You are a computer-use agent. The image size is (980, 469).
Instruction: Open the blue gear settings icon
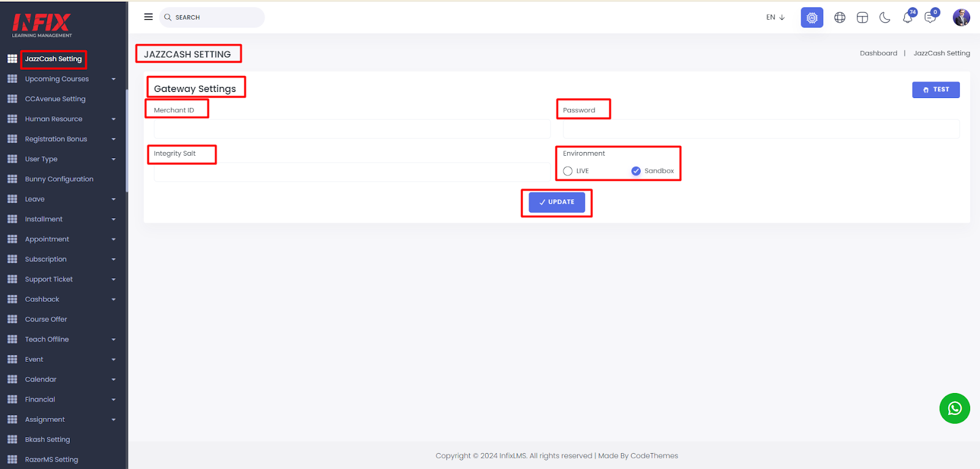[812, 18]
